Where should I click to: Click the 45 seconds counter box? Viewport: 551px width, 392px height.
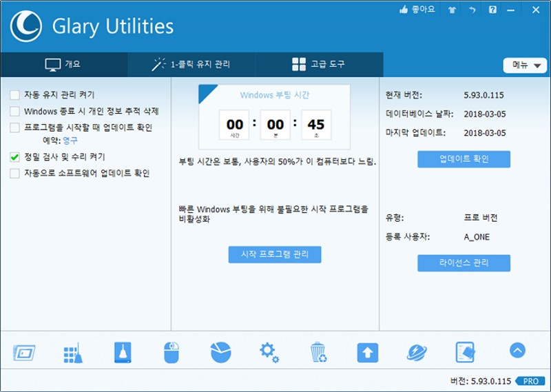[x=316, y=125]
